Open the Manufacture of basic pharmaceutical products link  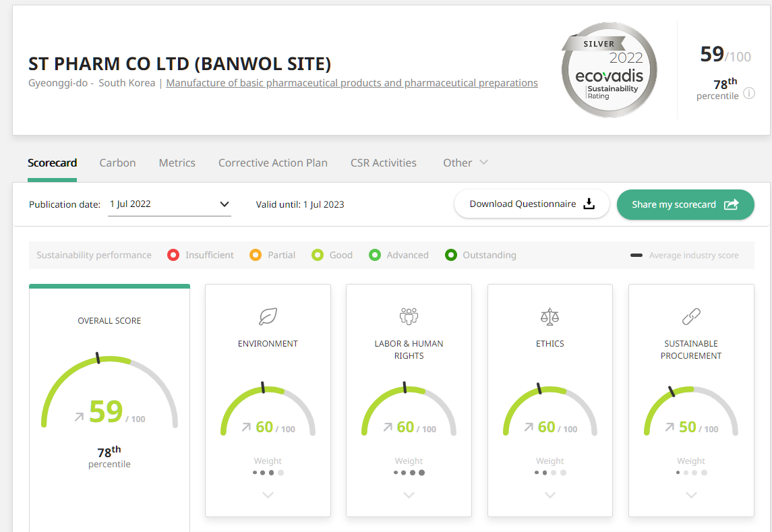(352, 83)
